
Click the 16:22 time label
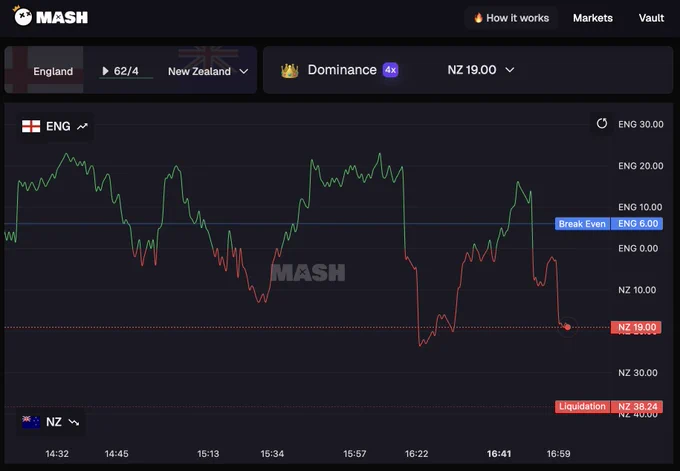pyautogui.click(x=416, y=454)
